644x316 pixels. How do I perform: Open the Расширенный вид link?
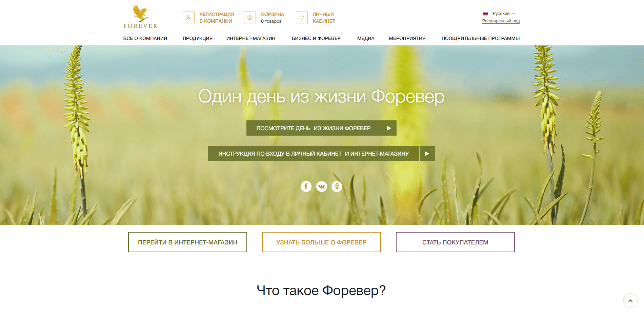[x=501, y=21]
